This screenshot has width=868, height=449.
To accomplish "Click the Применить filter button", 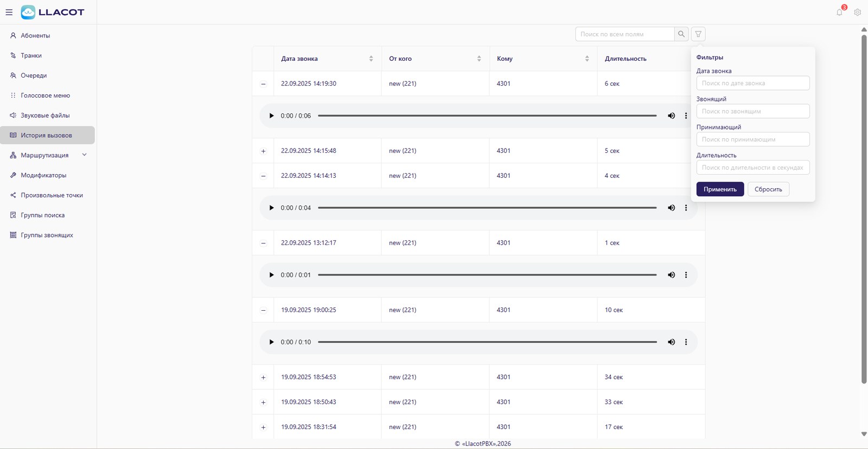I will click(720, 189).
